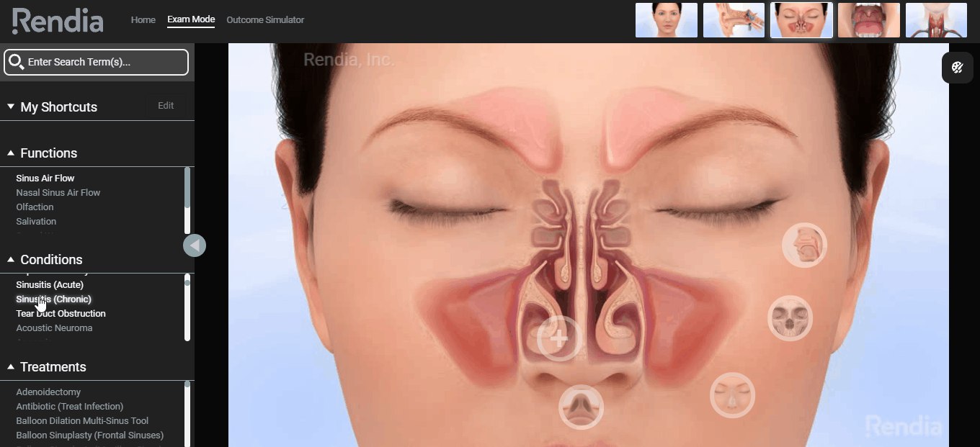
Task: Open the ear anatomy thumbnail
Action: tap(734, 20)
